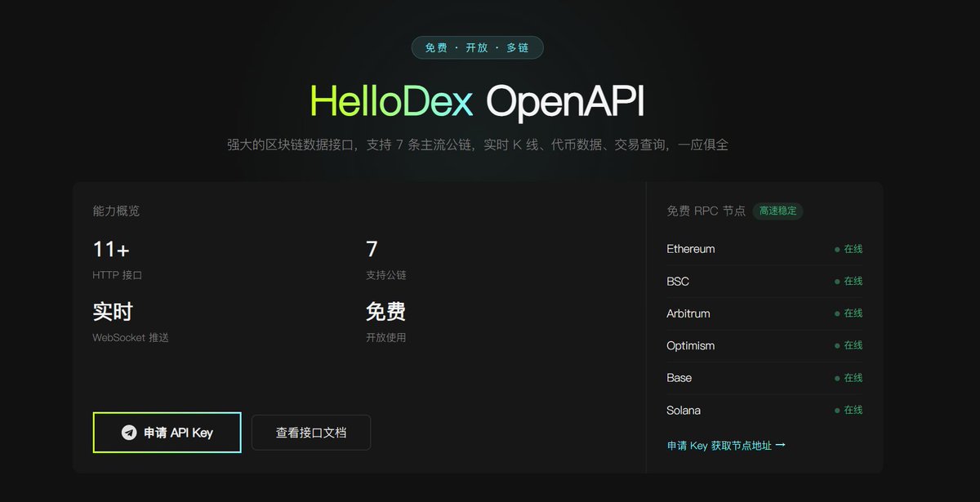980x502 pixels.
Task: Click the Telegram icon in the API Key button
Action: (129, 433)
